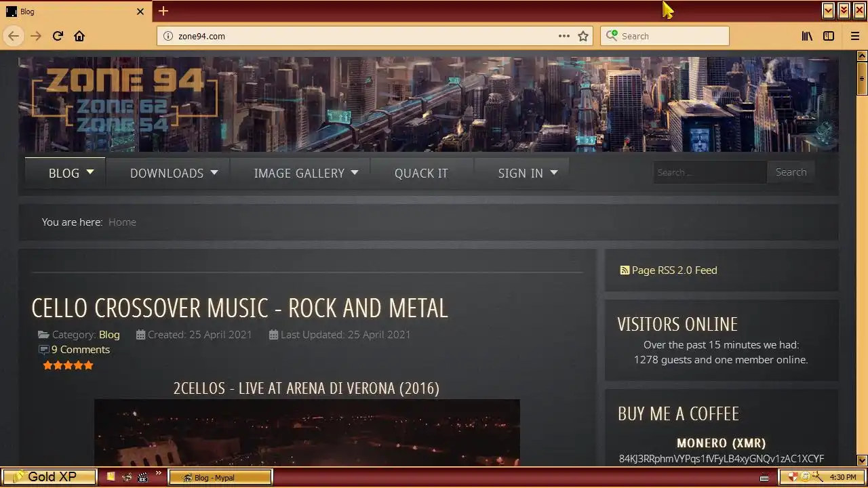Open the SIGN IN menu item

point(520,174)
